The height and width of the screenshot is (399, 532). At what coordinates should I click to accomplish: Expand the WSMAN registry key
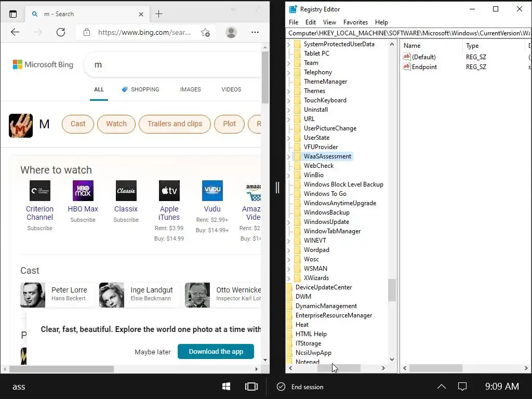pyautogui.click(x=289, y=269)
